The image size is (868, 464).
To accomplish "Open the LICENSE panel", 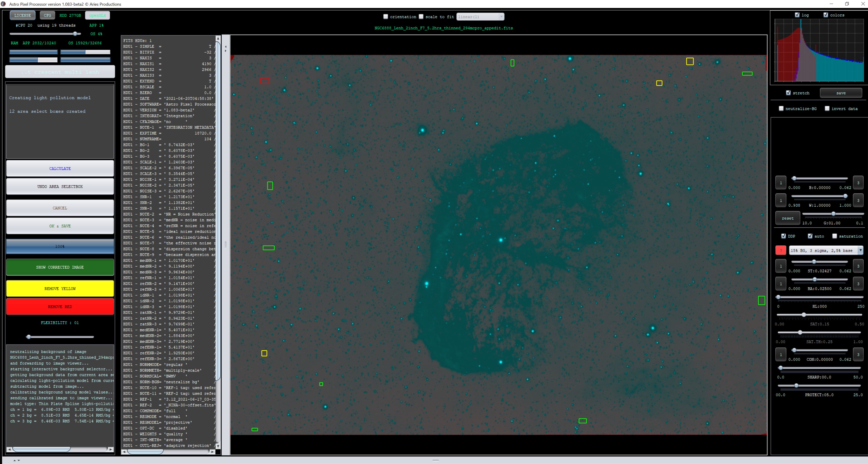I will (x=22, y=15).
